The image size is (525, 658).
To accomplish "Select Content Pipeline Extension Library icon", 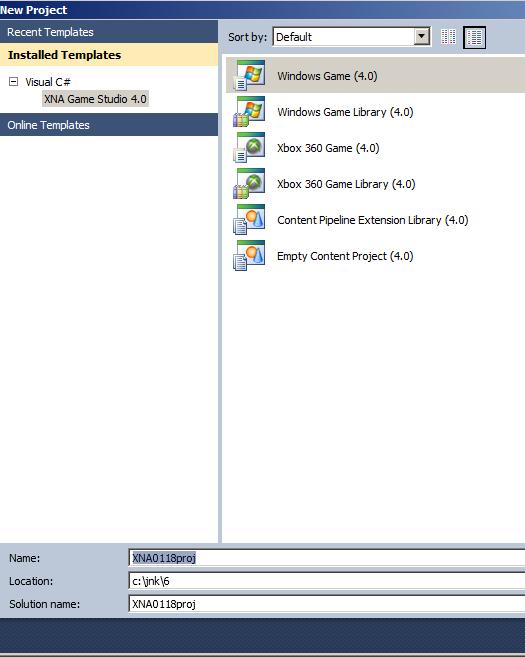I will (x=249, y=220).
